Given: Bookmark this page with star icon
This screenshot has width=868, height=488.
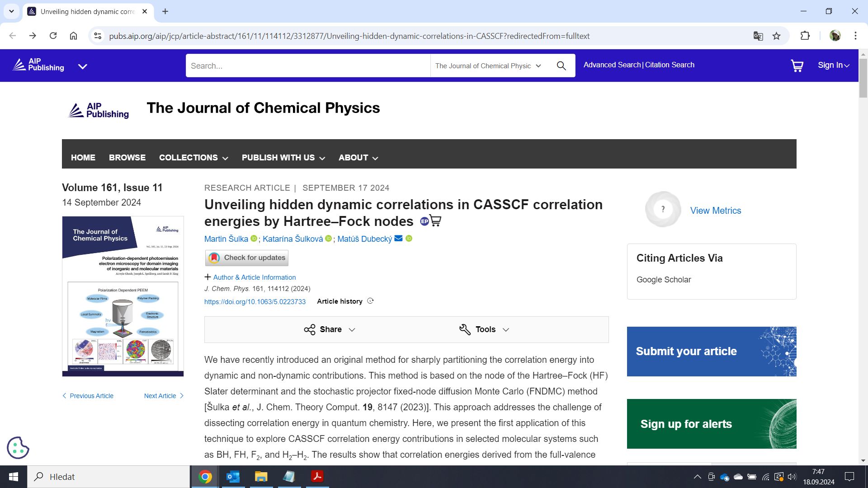Looking at the screenshot, I should pyautogui.click(x=776, y=36).
